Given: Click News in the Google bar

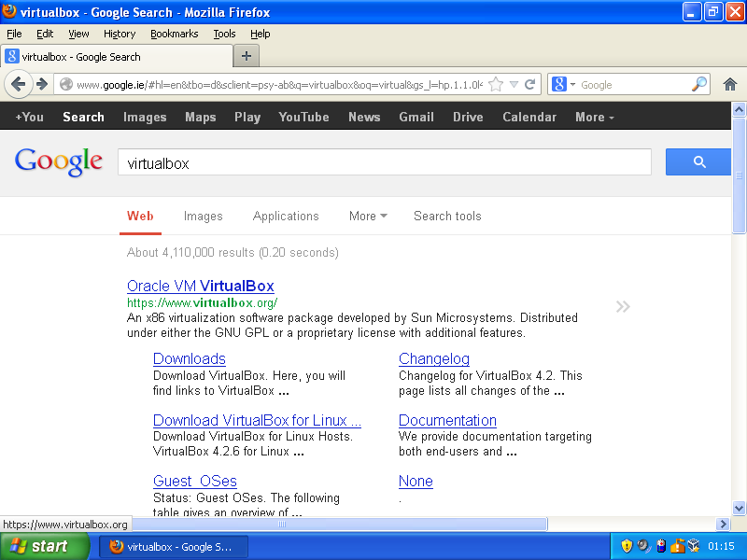Looking at the screenshot, I should click(364, 118).
